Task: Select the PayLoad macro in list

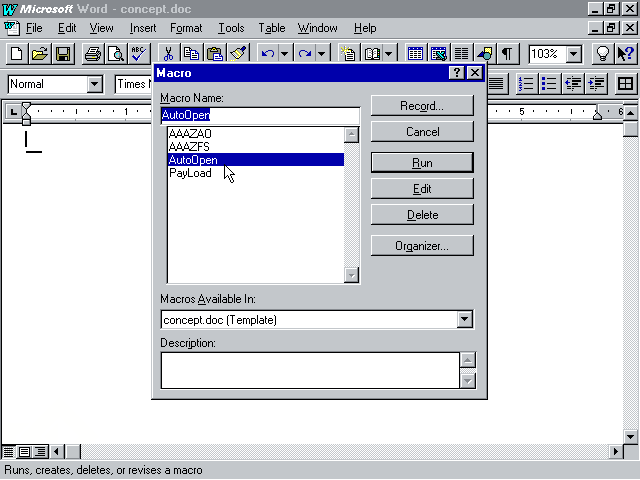Action: point(256,173)
